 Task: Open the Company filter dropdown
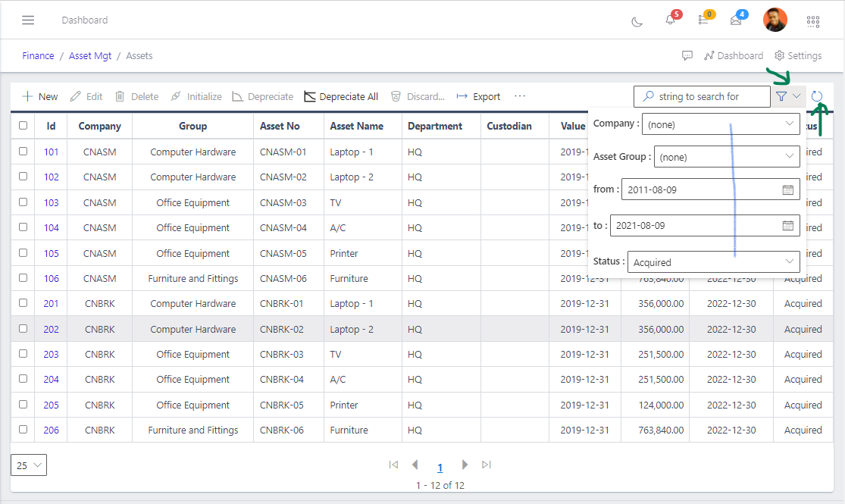[720, 124]
